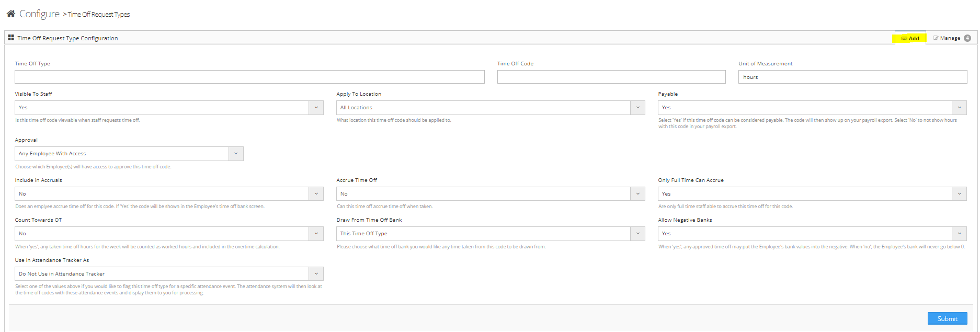Expand the Apply To Location dropdown

coord(490,108)
